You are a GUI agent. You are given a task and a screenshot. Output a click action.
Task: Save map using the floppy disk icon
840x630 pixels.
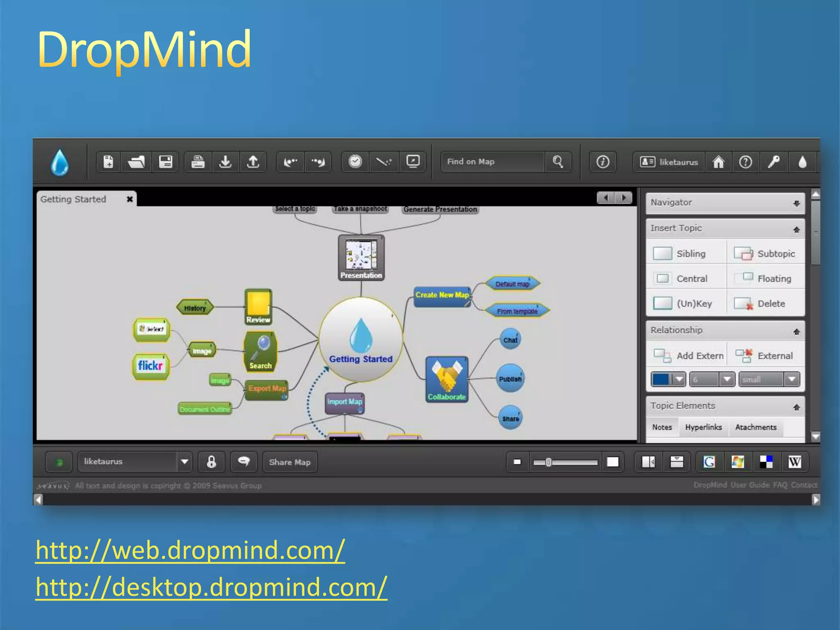tap(165, 162)
